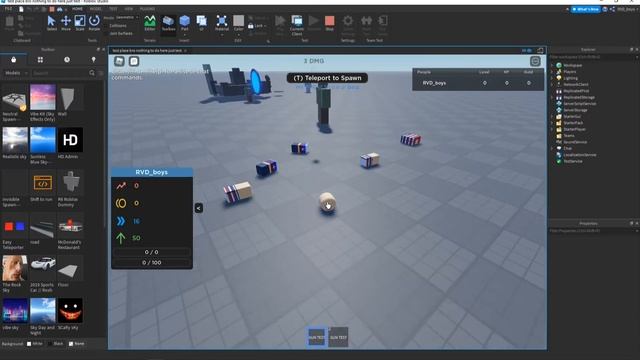The image size is (640, 360).
Task: Switch to the PLUGINS ribbon tab
Action: [147, 9]
